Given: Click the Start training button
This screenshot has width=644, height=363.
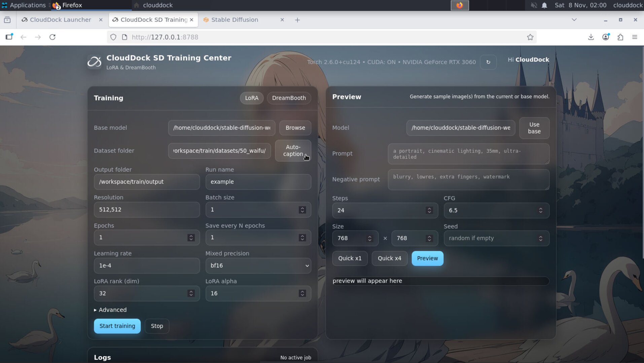Looking at the screenshot, I should tap(117, 326).
